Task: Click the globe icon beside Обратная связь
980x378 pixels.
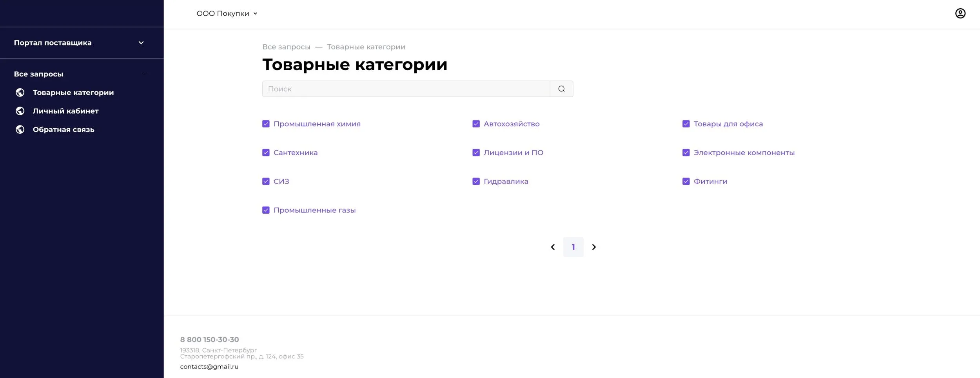Action: 20,129
